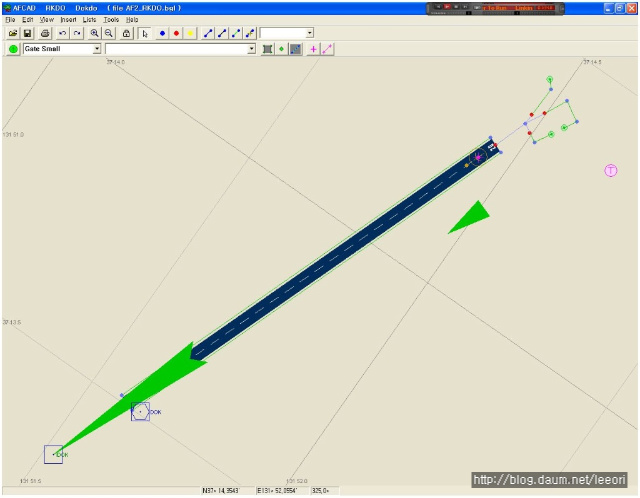The image size is (640, 498).
Task: Click the small green windsock triangle
Action: pyautogui.click(x=470, y=217)
